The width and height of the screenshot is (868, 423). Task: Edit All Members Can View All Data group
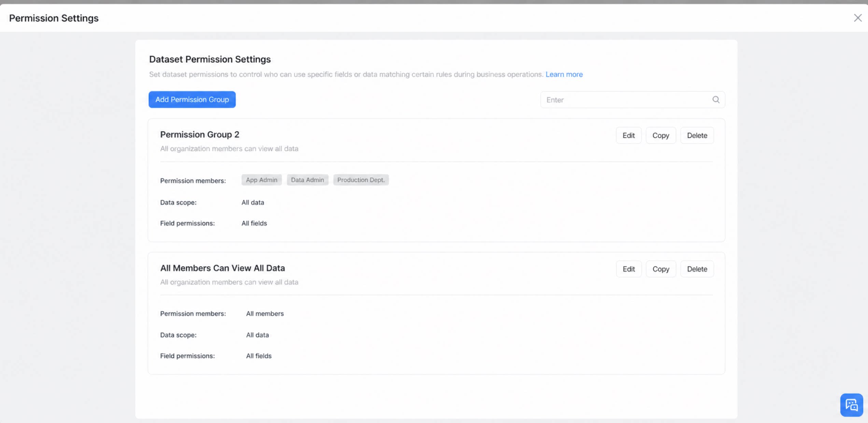(x=628, y=269)
